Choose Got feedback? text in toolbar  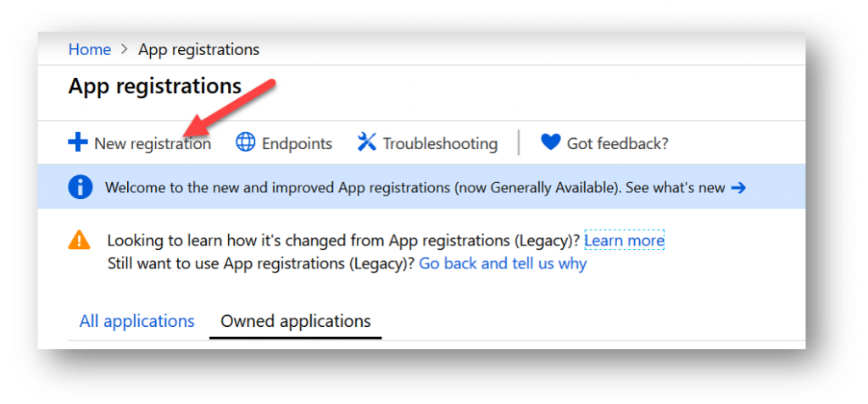(618, 144)
